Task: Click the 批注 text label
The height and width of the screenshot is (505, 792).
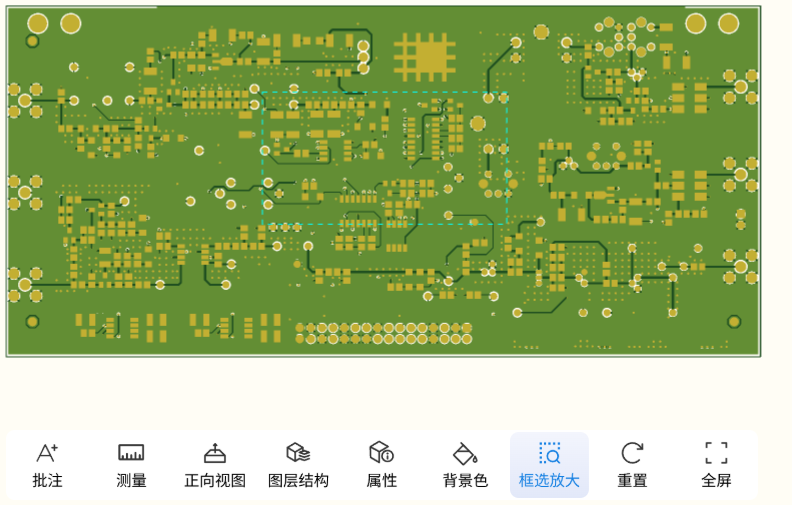Action: 47,481
